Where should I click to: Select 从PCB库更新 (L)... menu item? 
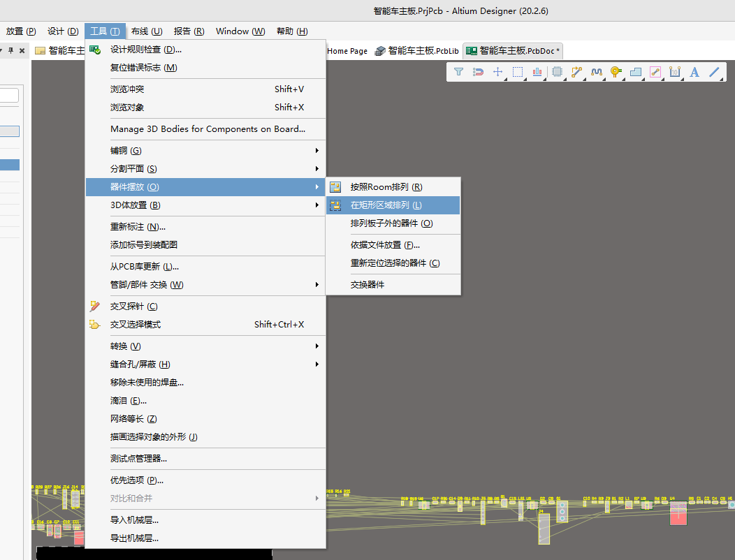[205, 267]
